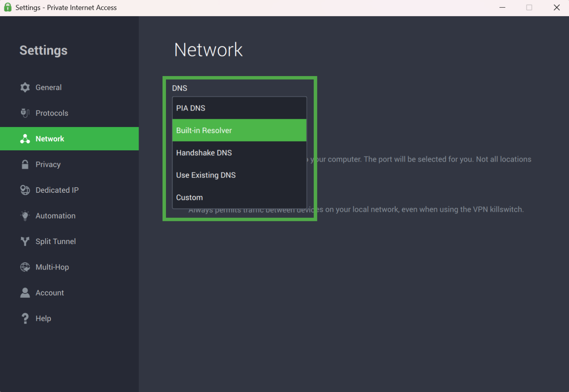Minimize the Settings window
Image resolution: width=569 pixels, height=392 pixels.
(x=502, y=7)
